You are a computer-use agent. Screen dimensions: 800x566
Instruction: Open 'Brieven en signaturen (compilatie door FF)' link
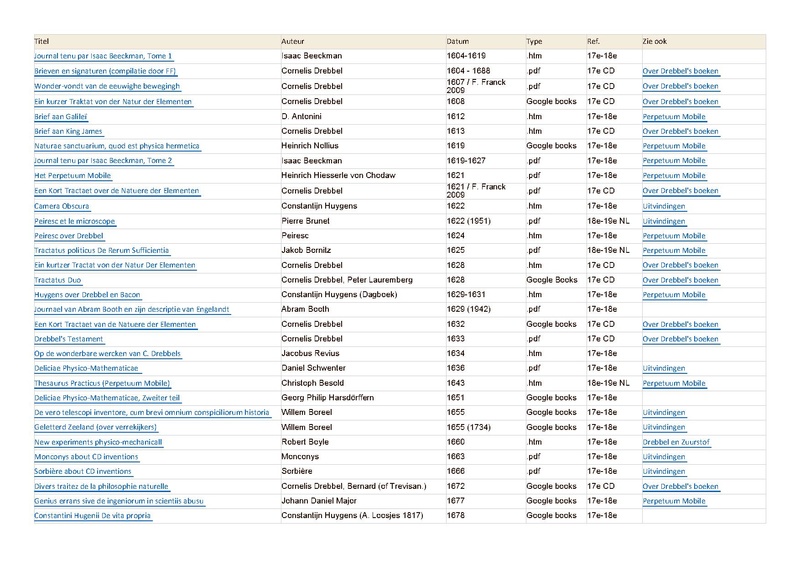pos(105,72)
